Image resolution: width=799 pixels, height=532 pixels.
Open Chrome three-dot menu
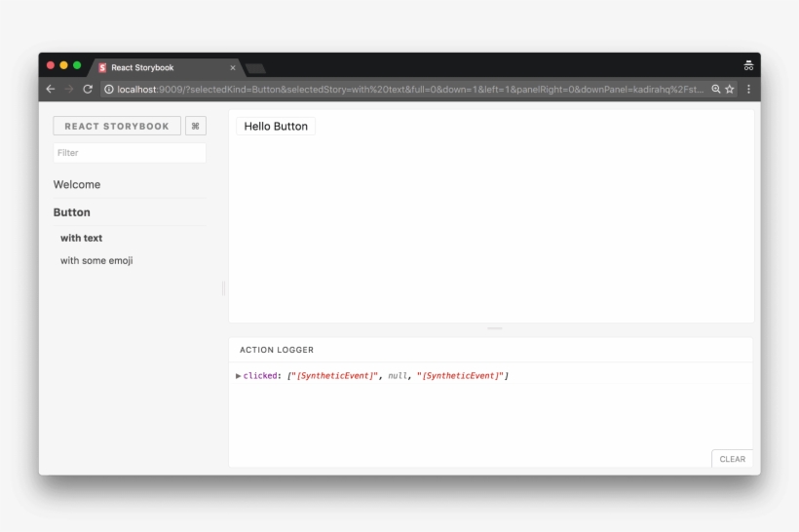click(748, 90)
